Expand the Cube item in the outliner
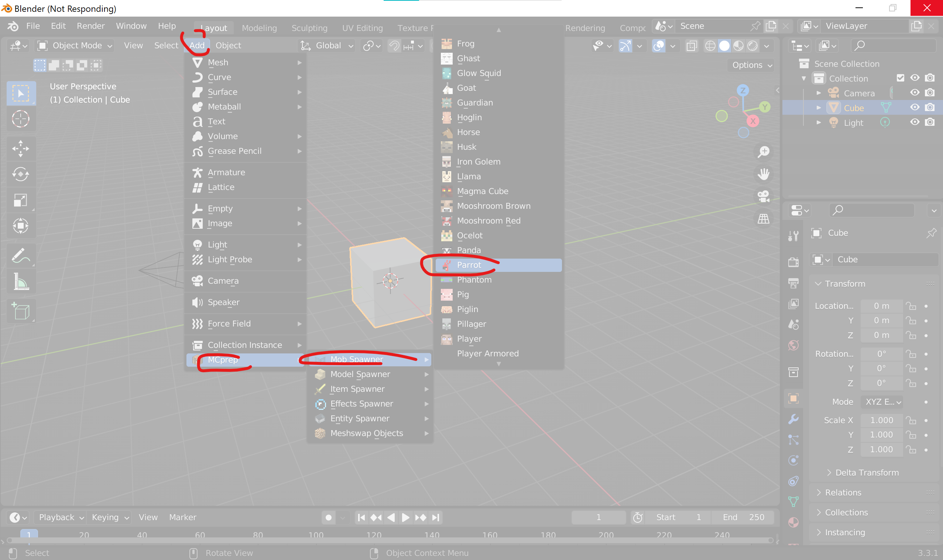This screenshot has height=560, width=943. [x=819, y=107]
